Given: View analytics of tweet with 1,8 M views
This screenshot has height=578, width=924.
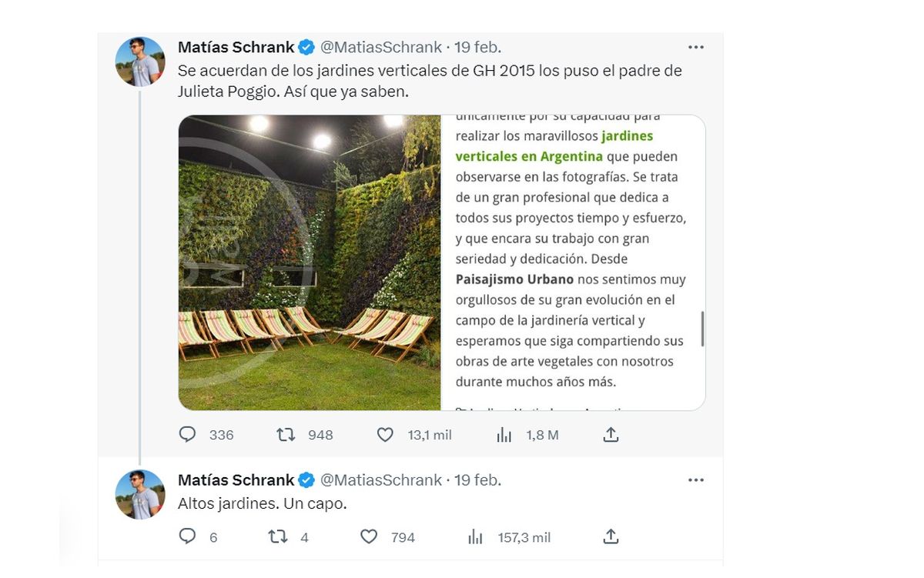Looking at the screenshot, I should (x=504, y=435).
